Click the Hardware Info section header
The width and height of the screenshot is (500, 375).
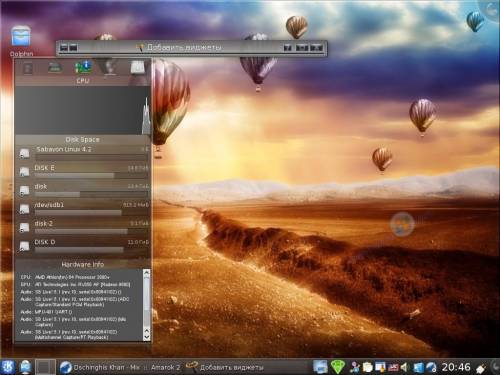click(83, 264)
